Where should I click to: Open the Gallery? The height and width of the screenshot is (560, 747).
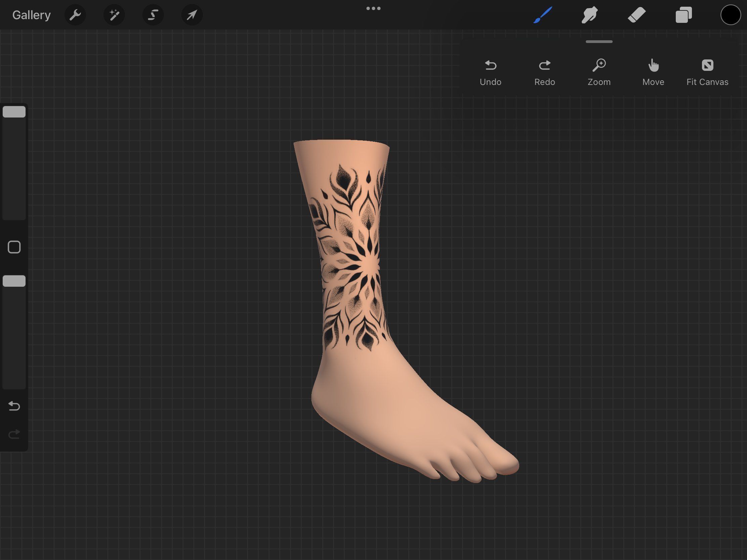(x=32, y=15)
